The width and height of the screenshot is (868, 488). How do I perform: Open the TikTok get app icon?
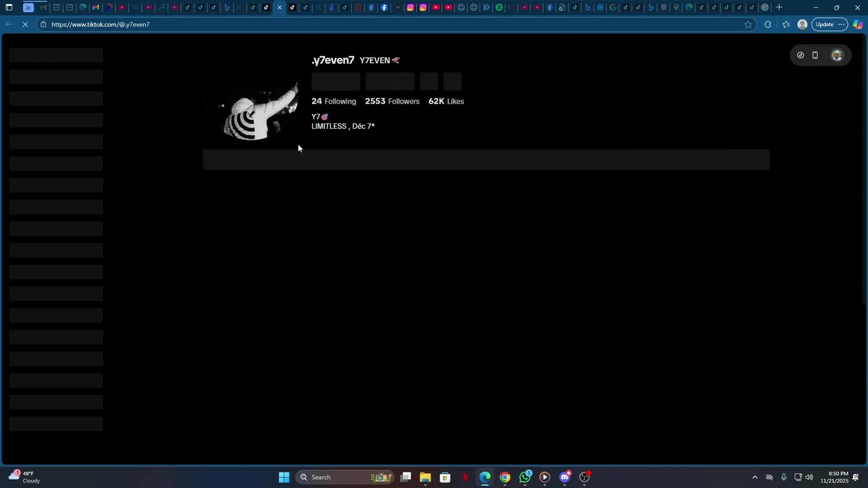[800, 56]
